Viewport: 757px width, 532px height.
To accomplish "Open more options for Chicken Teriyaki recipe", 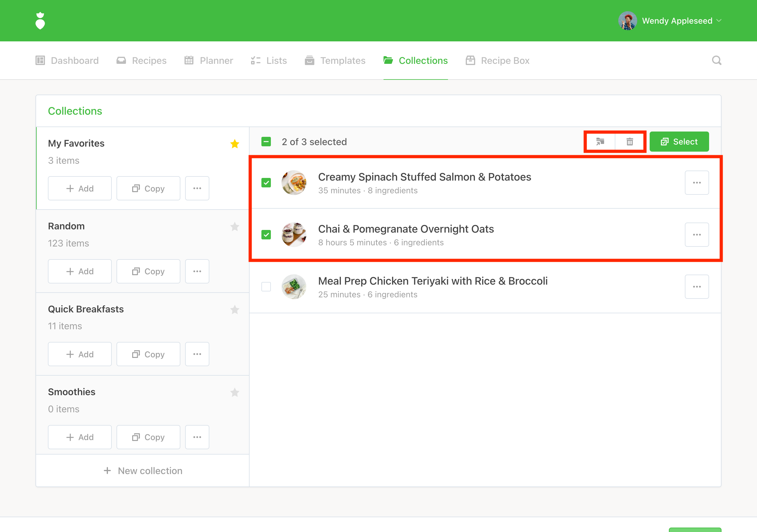I will [696, 287].
